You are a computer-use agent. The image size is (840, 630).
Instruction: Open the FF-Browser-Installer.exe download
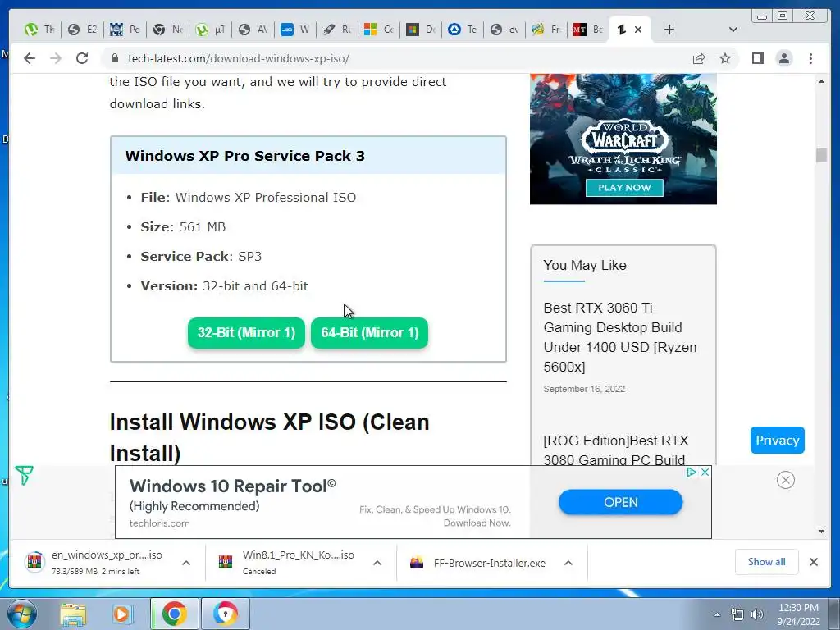478,563
